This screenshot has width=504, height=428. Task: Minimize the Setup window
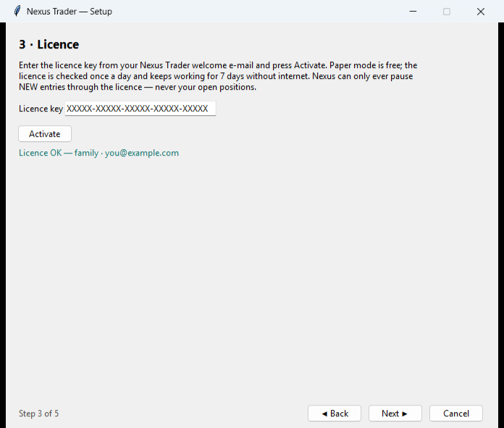[x=413, y=12]
